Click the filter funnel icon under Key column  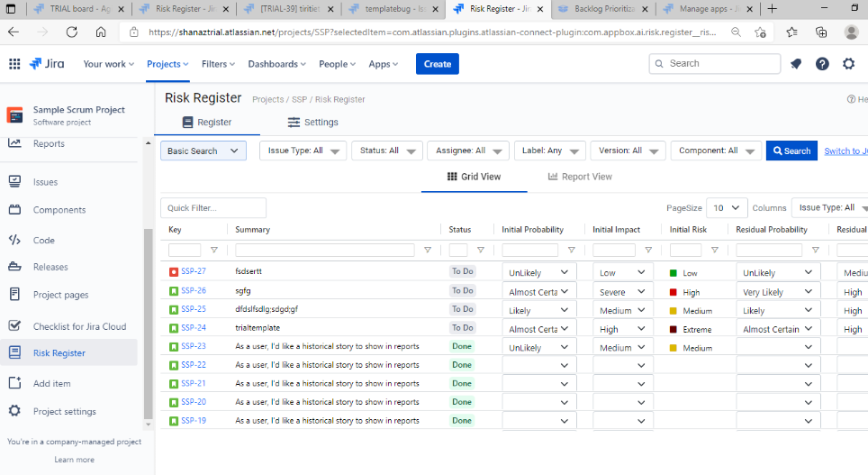pyautogui.click(x=213, y=251)
